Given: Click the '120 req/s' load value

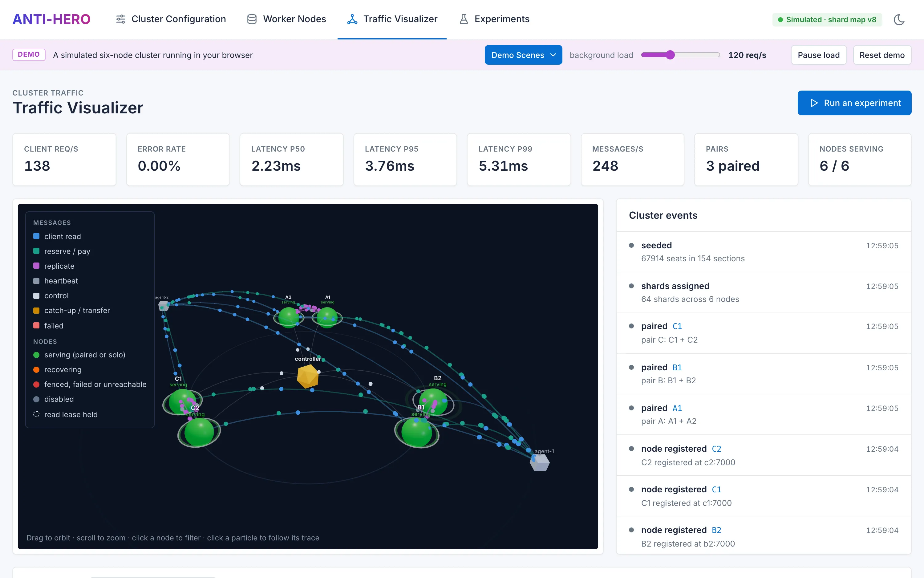Looking at the screenshot, I should [x=747, y=55].
